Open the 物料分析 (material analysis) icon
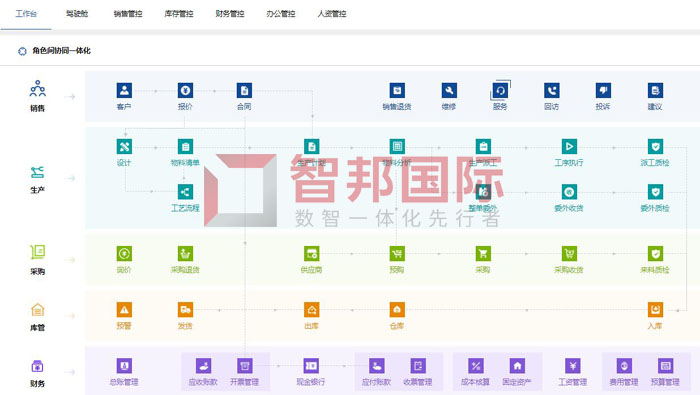 397,146
